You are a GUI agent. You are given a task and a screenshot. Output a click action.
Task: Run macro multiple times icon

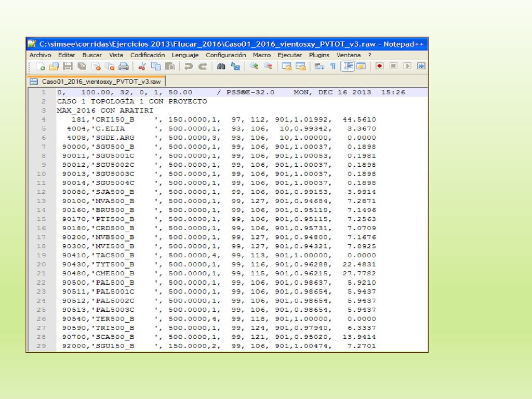(x=421, y=66)
